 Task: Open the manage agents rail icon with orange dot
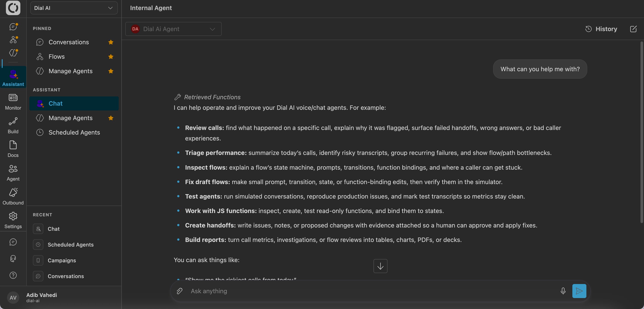tap(13, 53)
